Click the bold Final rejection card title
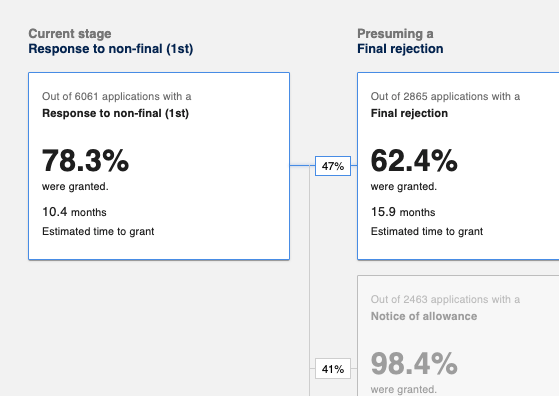The width and height of the screenshot is (559, 396). click(x=409, y=113)
